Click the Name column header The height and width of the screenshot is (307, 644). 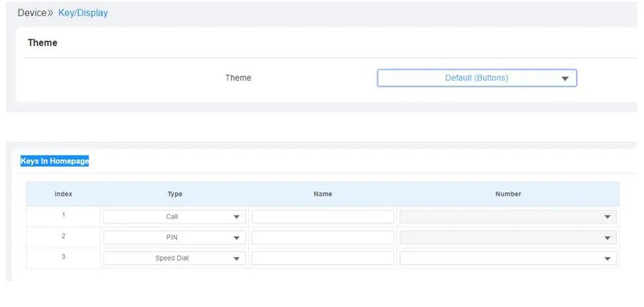pos(323,194)
